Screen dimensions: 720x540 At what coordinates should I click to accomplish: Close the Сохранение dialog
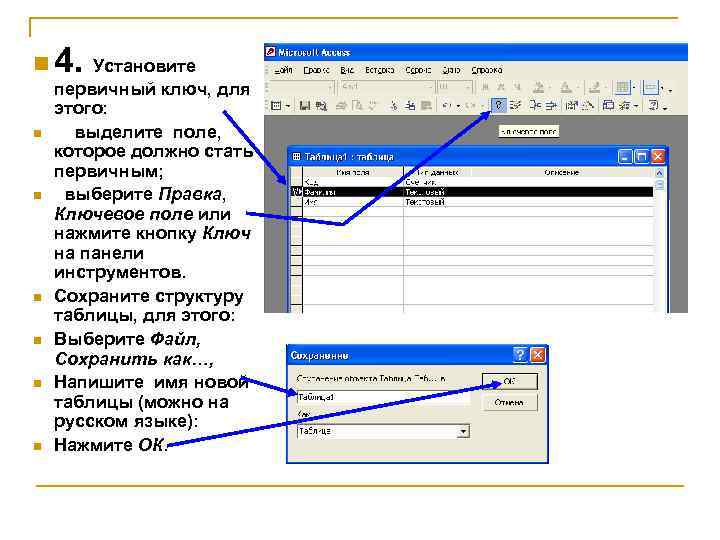(x=538, y=354)
